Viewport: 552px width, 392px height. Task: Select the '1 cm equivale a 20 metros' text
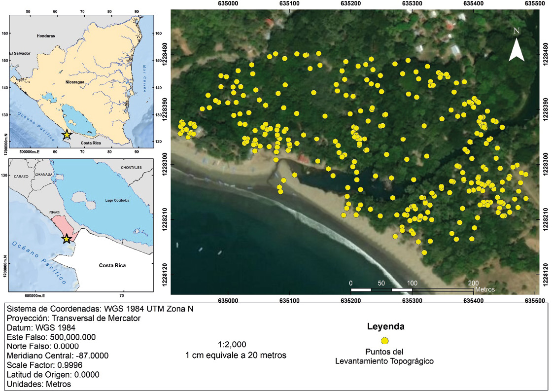coord(236,355)
